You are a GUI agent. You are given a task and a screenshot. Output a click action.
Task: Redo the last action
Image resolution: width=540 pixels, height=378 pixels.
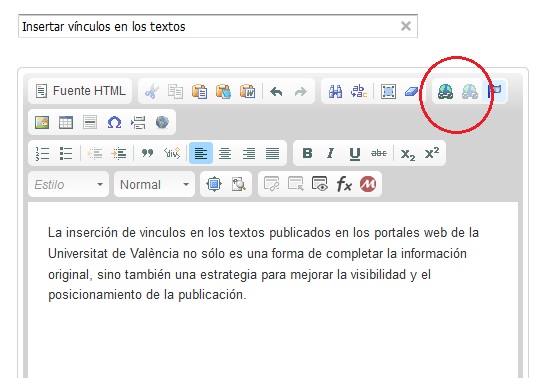(x=300, y=92)
